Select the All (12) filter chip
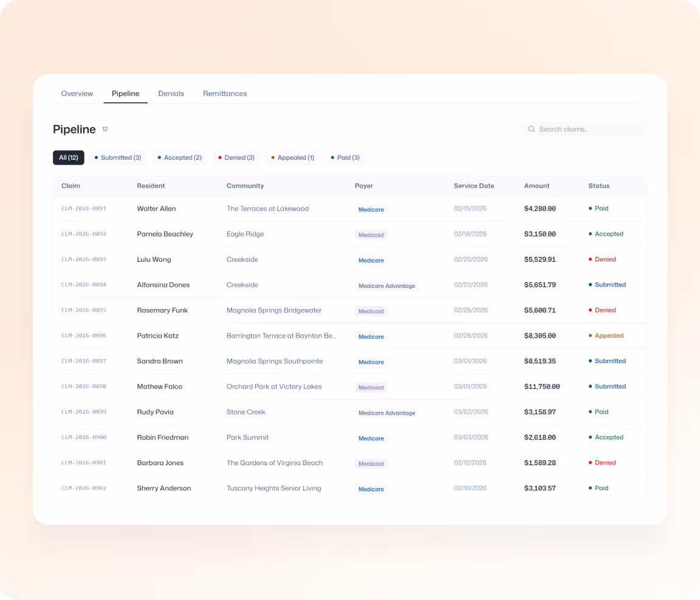700x600 pixels. (68, 157)
